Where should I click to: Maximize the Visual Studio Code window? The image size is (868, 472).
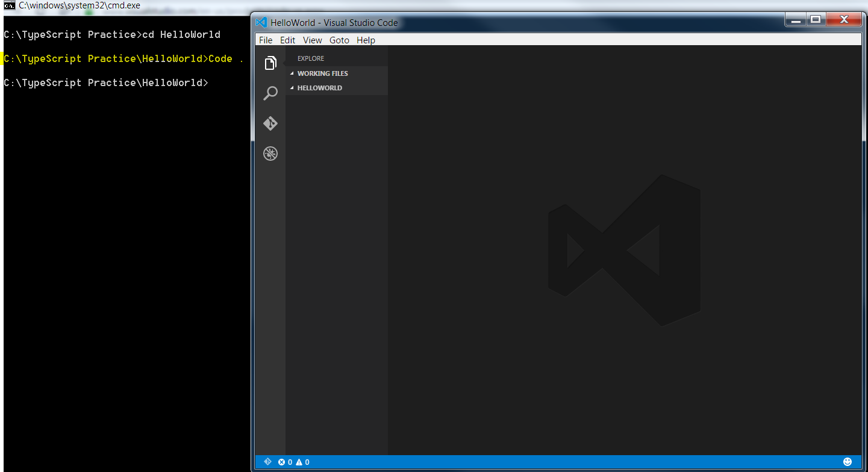(816, 20)
